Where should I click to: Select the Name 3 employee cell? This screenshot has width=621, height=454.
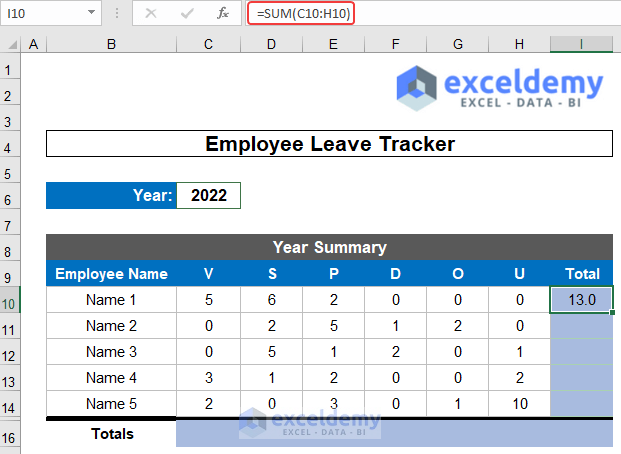point(111,352)
